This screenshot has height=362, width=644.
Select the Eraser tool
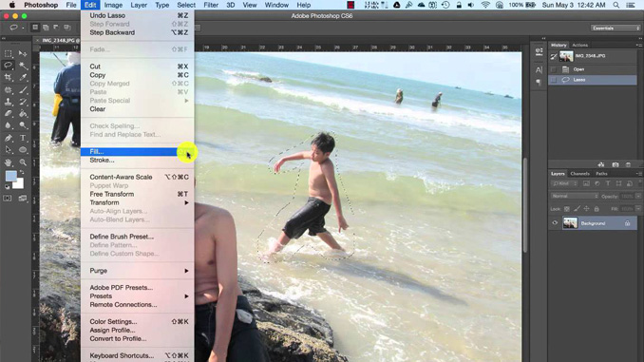coord(9,114)
